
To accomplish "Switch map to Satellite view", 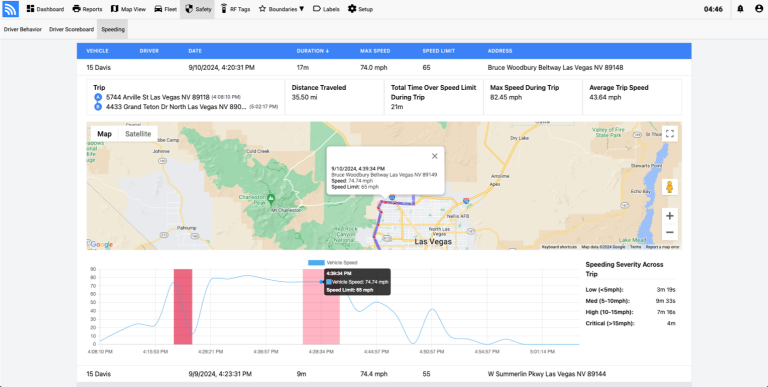I will 138,134.
